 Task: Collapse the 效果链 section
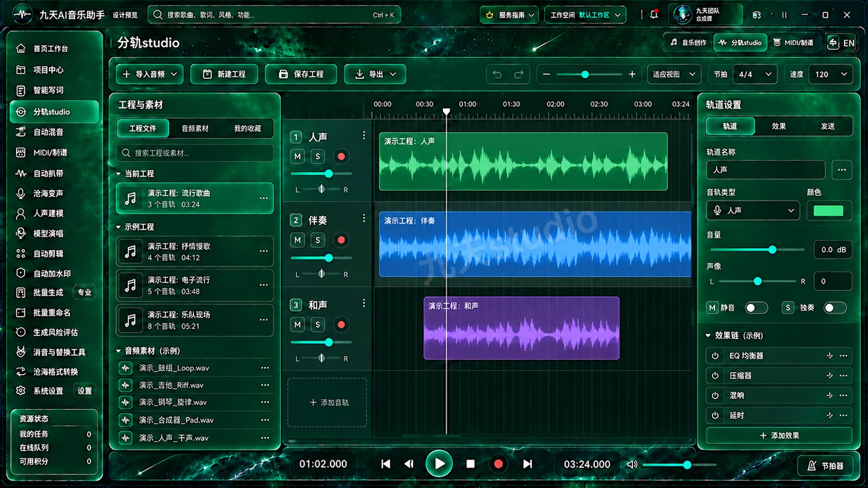click(708, 336)
